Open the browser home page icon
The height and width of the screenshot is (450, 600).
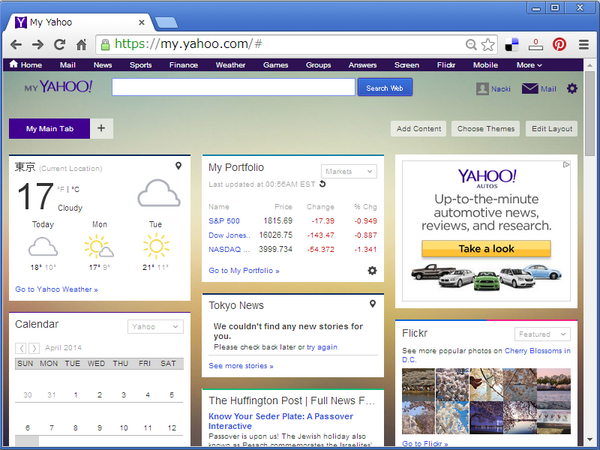(x=81, y=45)
